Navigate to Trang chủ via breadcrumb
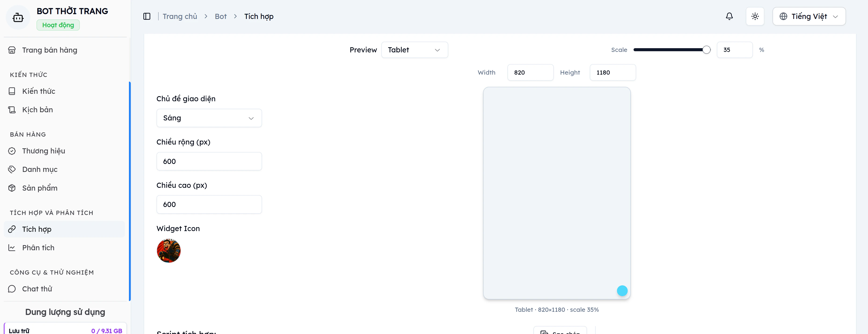This screenshot has height=334, width=868. (180, 16)
